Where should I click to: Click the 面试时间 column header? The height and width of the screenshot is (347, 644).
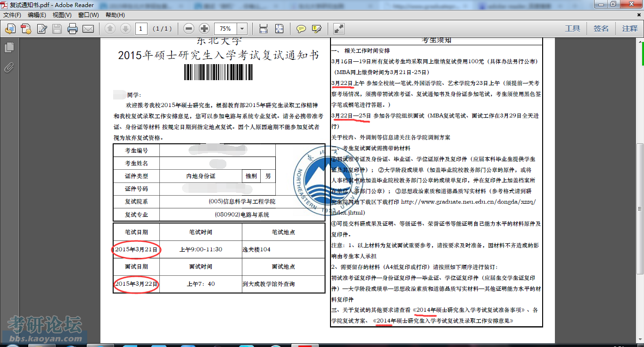[x=201, y=266]
